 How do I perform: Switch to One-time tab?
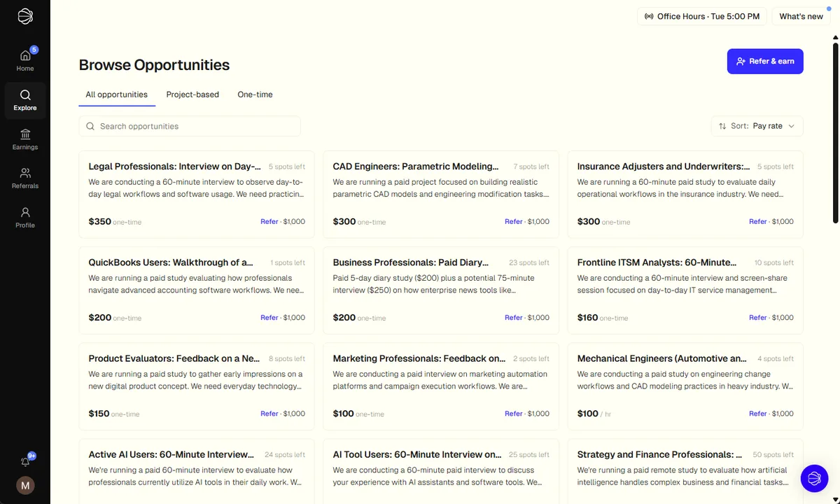point(255,94)
